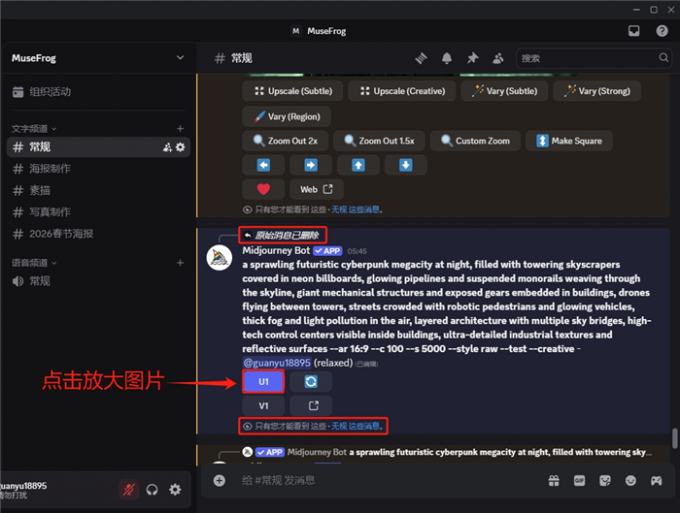Viewport: 680px width, 513px height.
Task: Open the GIF picker icon
Action: [579, 480]
